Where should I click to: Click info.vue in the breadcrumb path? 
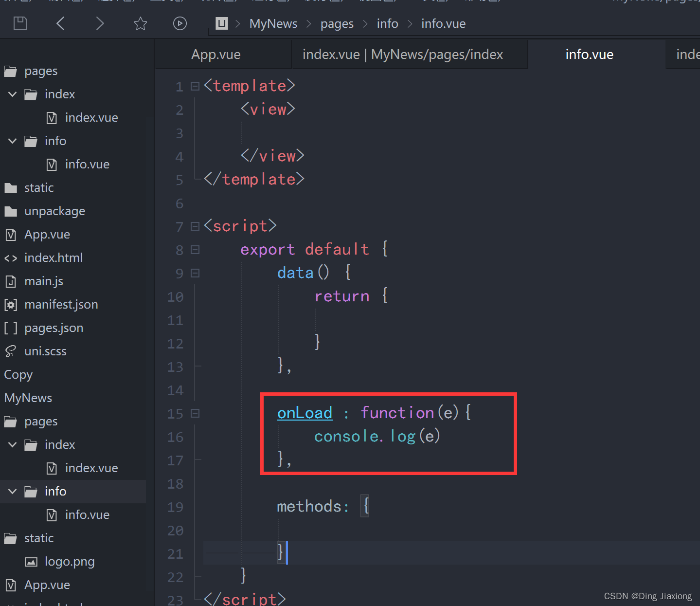pyautogui.click(x=444, y=23)
